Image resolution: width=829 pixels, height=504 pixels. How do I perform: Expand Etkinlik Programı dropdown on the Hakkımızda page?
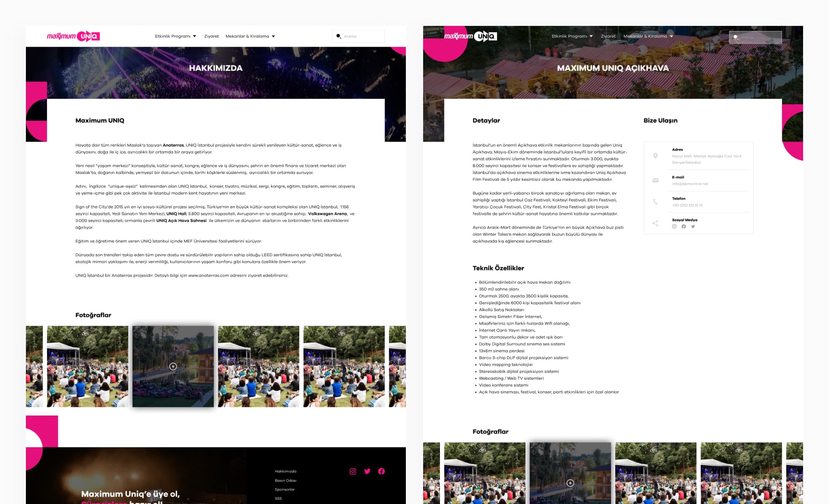coord(175,36)
